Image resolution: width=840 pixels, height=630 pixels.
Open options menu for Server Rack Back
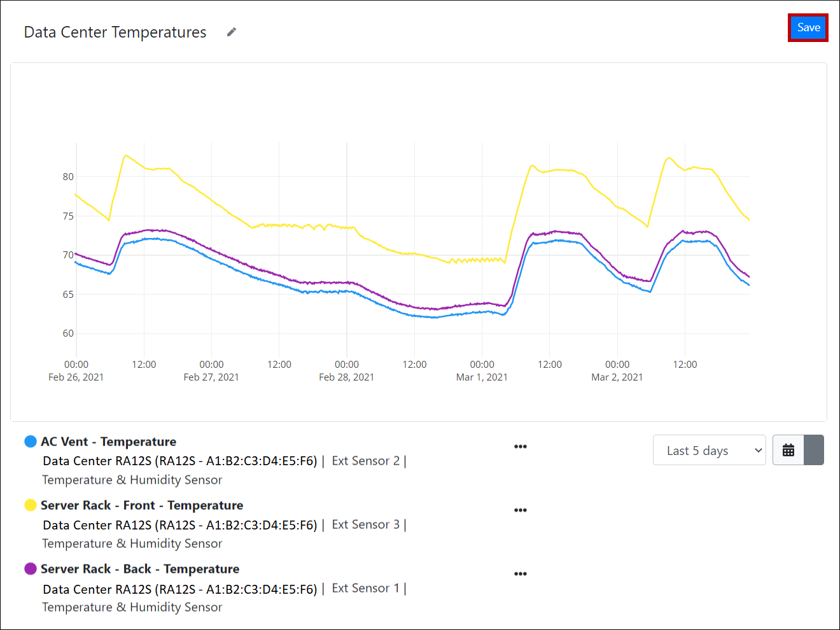(521, 574)
